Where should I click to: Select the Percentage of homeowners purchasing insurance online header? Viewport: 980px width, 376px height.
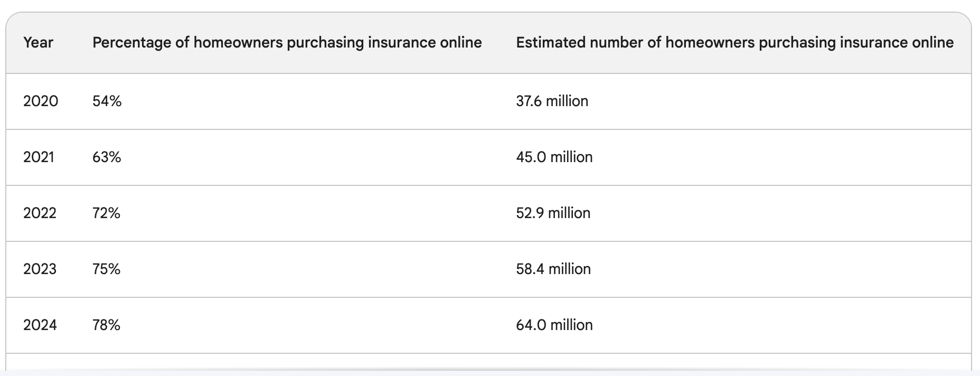[x=287, y=43]
